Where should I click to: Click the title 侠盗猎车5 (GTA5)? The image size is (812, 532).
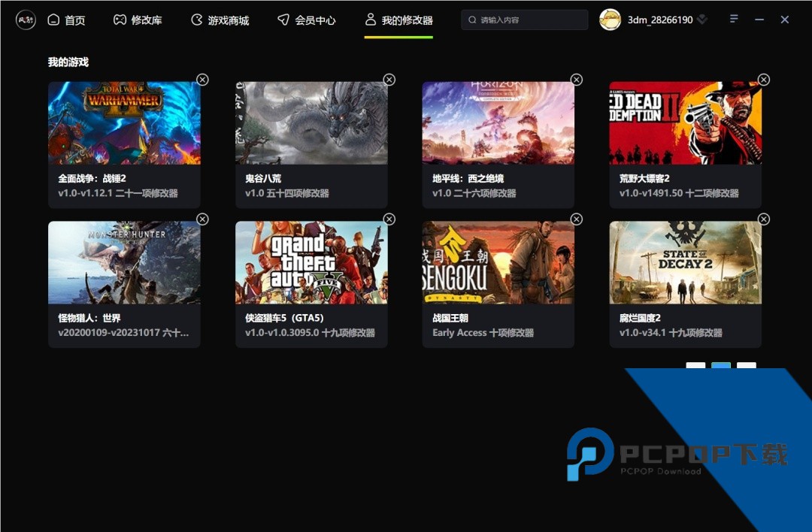click(x=284, y=319)
